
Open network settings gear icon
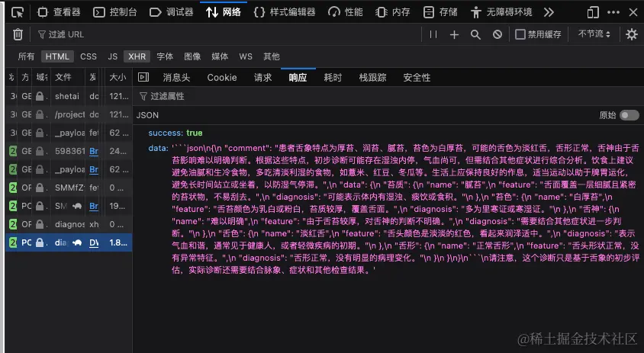[x=632, y=34]
